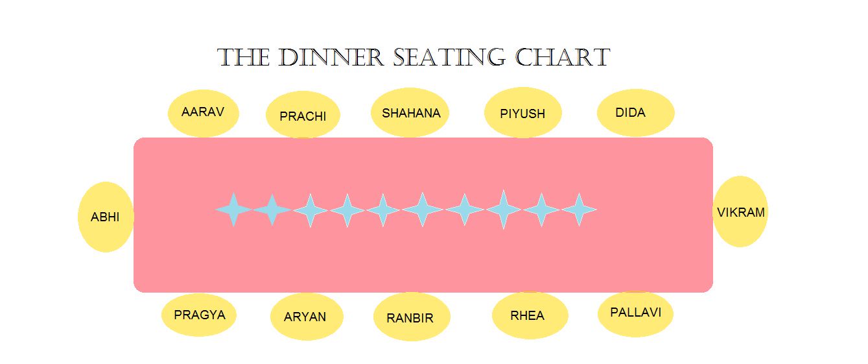Select the leftmost blue star decoration
Screen dimensions: 868x364
pyautogui.click(x=233, y=210)
